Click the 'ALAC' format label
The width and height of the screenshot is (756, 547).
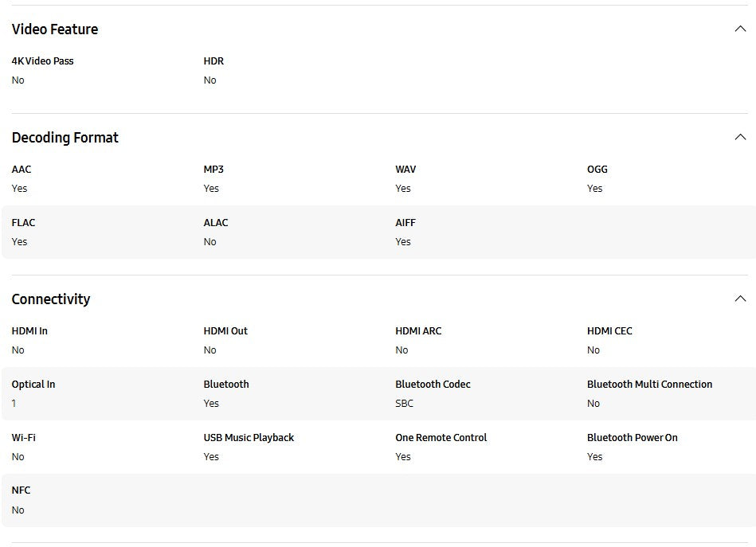[x=216, y=223]
